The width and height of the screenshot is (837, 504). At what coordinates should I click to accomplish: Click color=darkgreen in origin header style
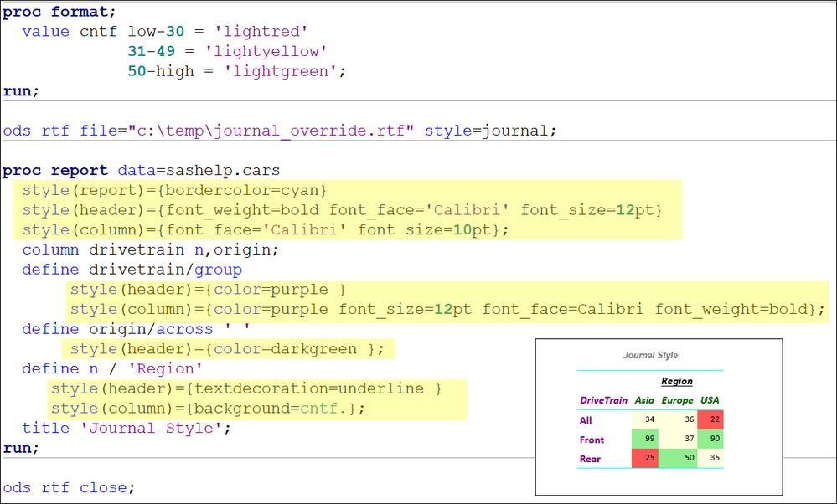(286, 349)
